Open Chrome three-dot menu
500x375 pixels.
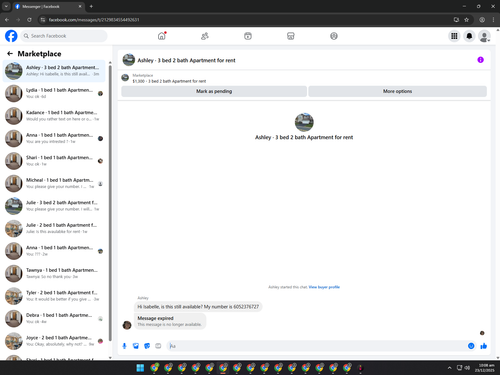(x=494, y=20)
